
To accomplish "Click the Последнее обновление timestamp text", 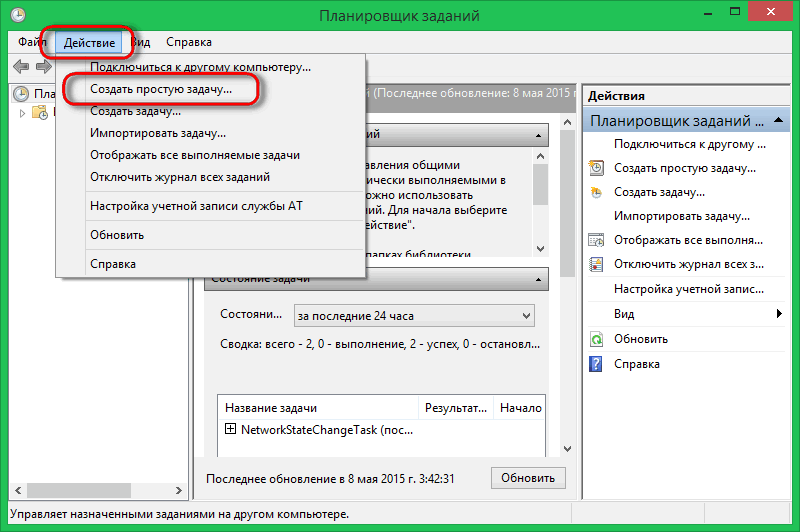I will 330,478.
